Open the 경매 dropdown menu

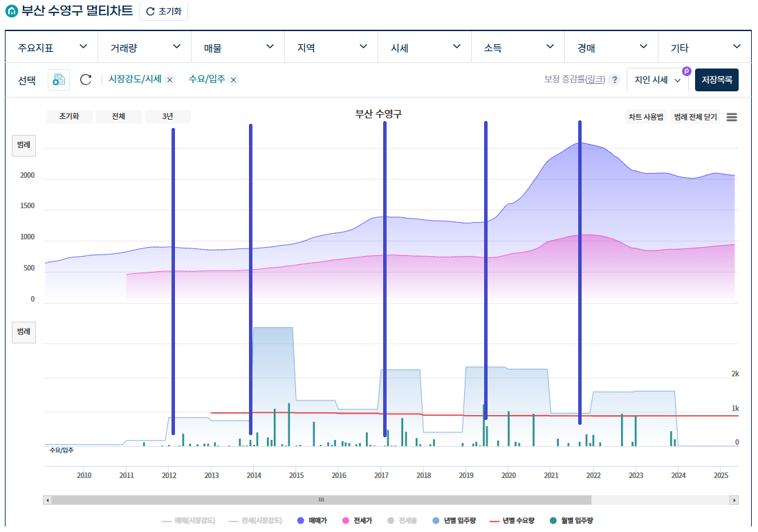pyautogui.click(x=611, y=48)
